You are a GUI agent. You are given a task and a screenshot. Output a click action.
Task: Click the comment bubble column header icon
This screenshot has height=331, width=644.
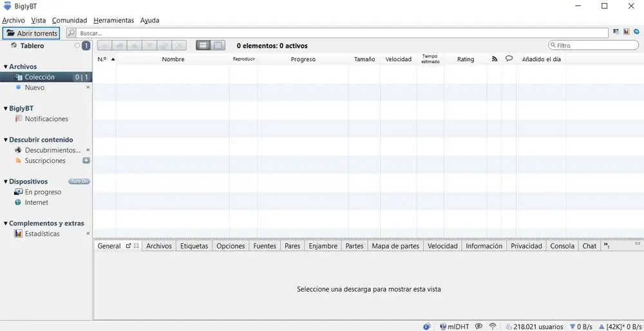point(509,59)
